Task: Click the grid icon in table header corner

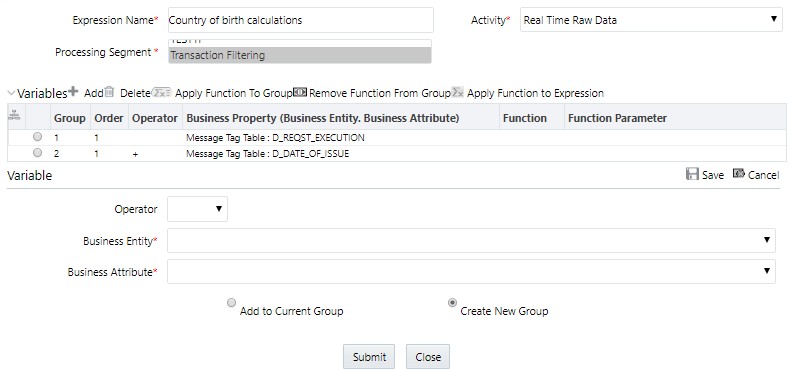Action: click(15, 116)
